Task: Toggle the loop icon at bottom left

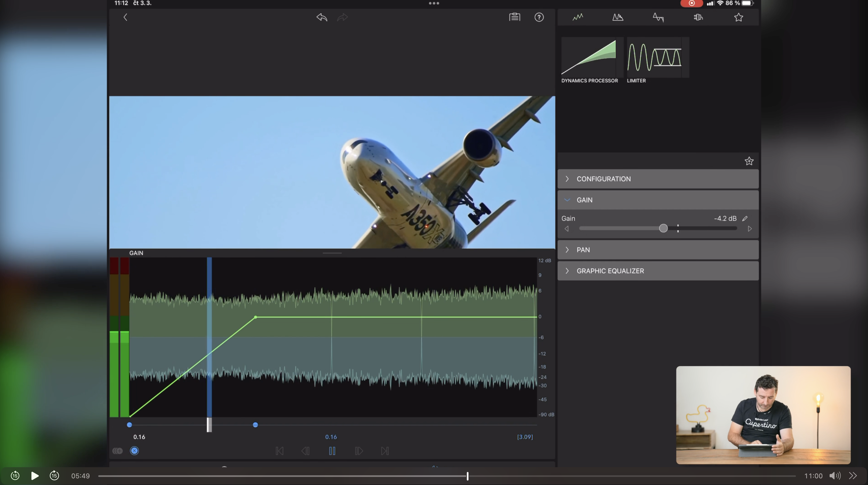Action: (x=118, y=451)
